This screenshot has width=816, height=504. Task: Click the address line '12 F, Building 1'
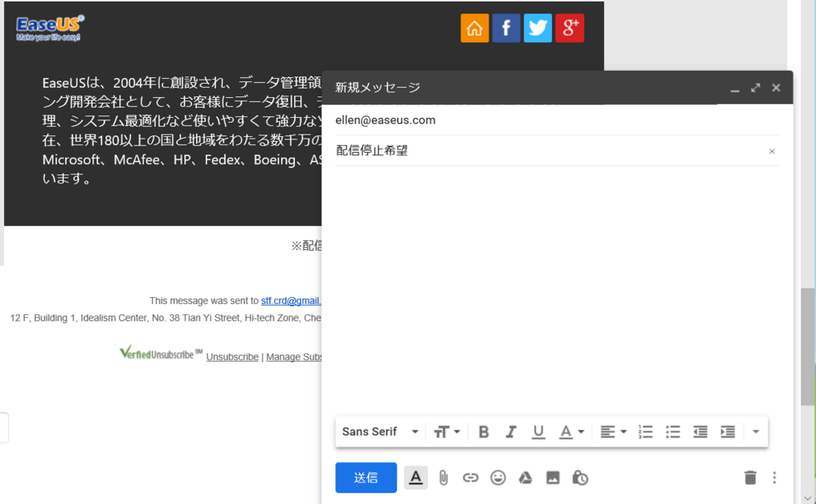[166, 318]
